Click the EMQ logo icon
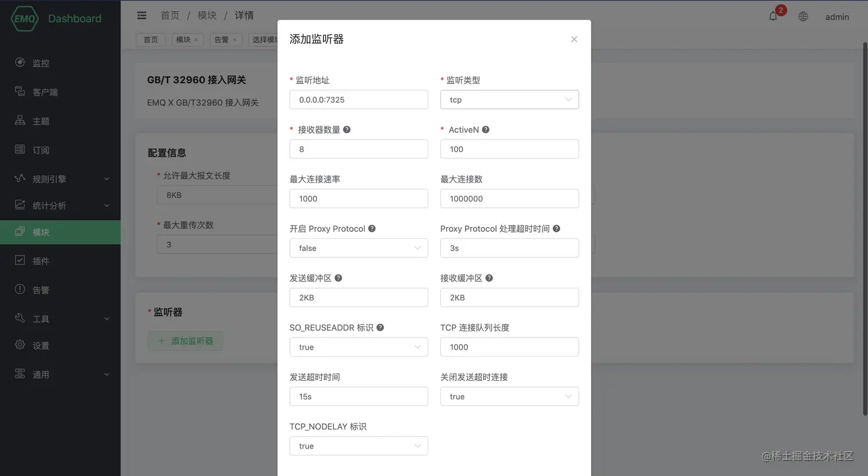This screenshot has height=476, width=868. tap(25, 18)
